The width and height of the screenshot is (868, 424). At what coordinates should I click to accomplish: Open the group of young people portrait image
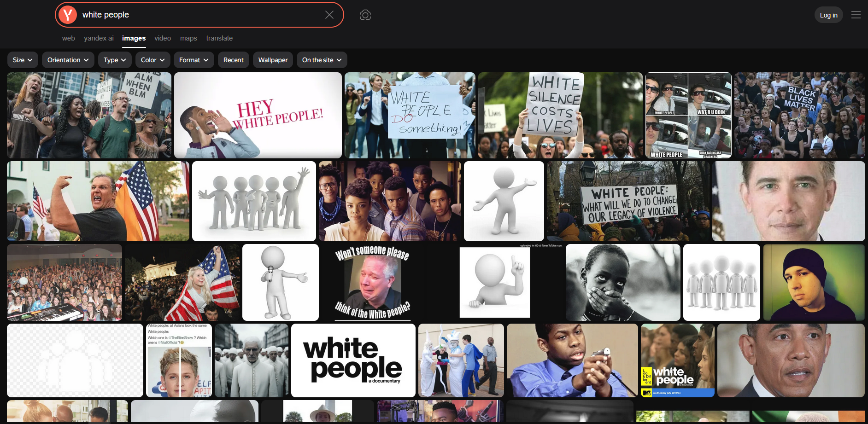(390, 201)
